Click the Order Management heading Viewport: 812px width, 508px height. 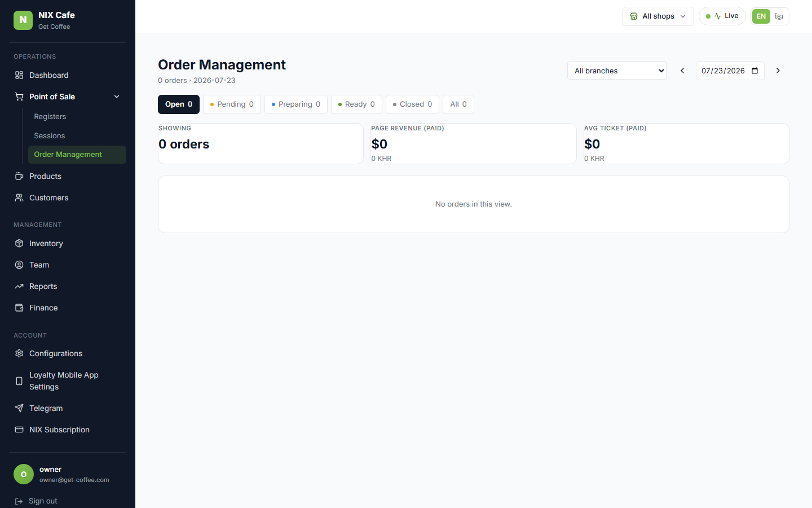[x=222, y=65]
